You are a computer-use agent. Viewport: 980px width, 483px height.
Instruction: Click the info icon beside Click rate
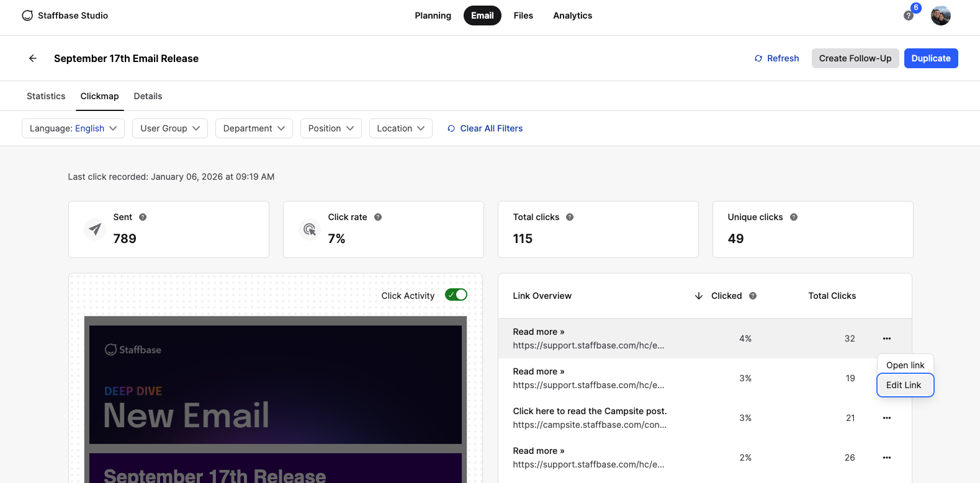click(378, 217)
